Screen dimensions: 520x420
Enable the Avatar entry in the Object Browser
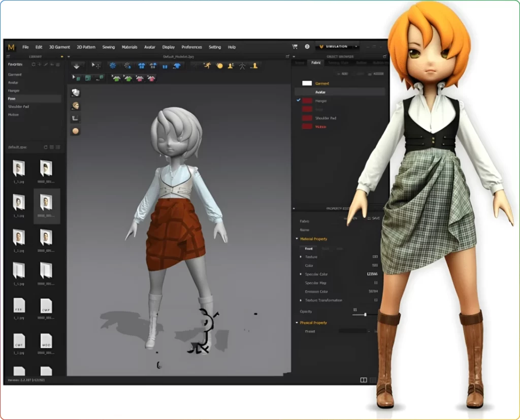tap(320, 92)
